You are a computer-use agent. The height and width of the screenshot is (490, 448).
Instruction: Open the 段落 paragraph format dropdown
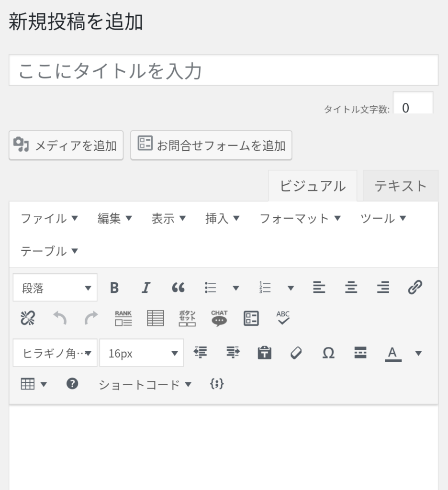55,288
